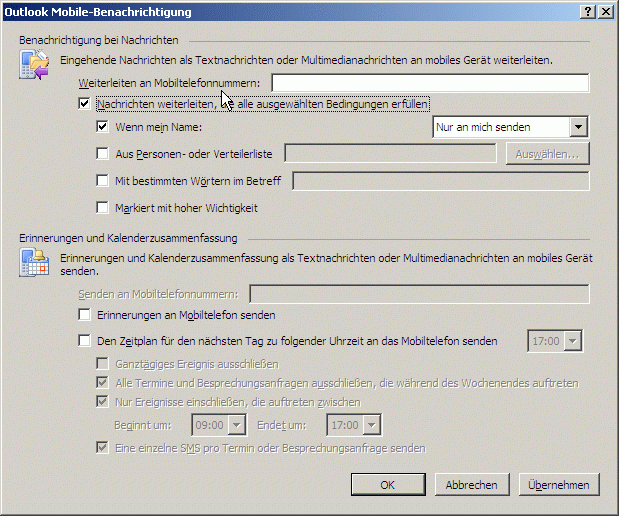Click the help question mark button

588,12
